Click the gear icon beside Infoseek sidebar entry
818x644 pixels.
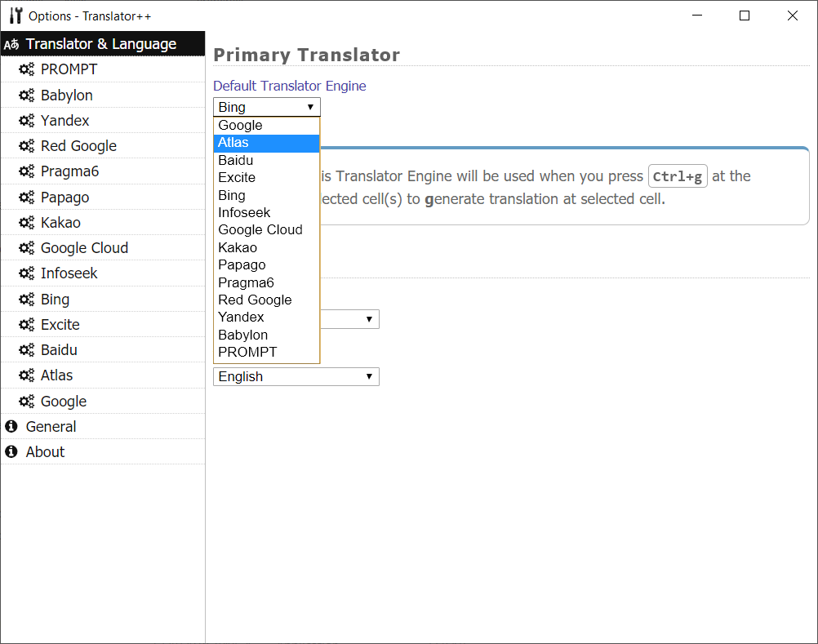[x=27, y=273]
